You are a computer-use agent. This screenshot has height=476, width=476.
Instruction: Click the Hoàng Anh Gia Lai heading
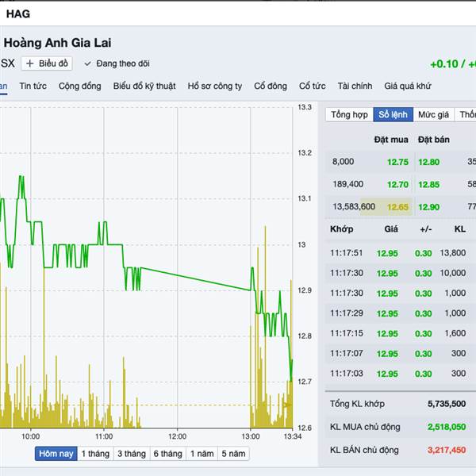[x=58, y=43]
